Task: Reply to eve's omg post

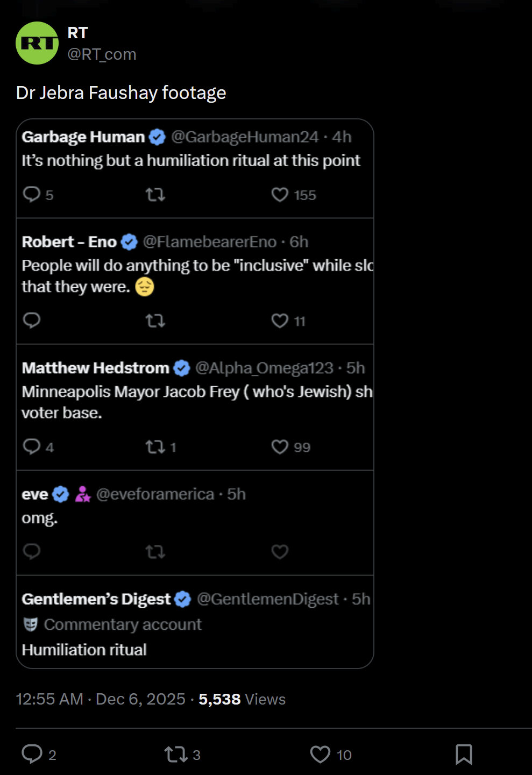Action: click(32, 551)
